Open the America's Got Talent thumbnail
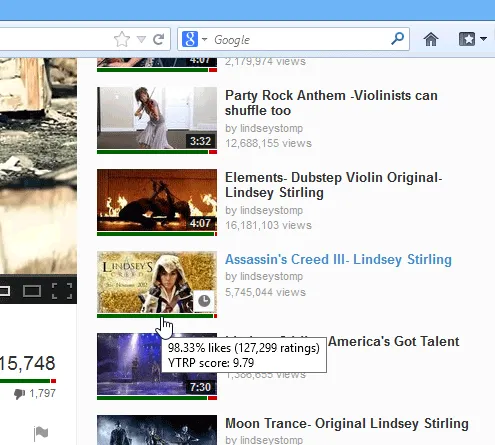The width and height of the screenshot is (495, 445). coord(157,364)
